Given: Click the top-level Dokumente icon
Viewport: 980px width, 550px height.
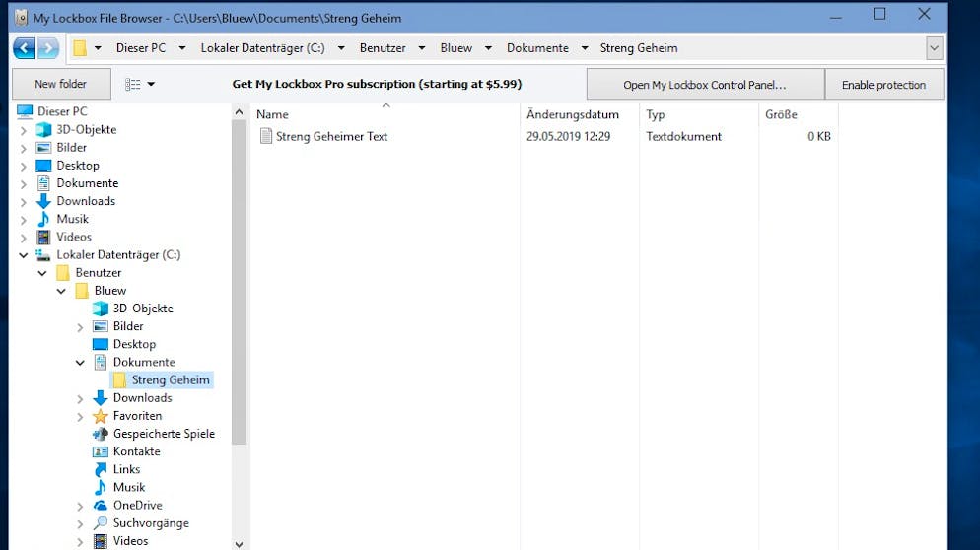Looking at the screenshot, I should point(43,183).
